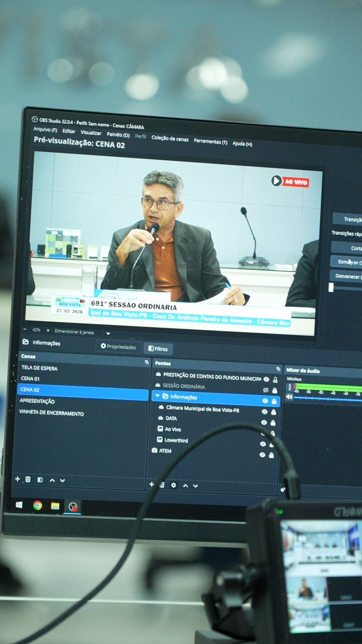Hide the DATA source with eye icon

(x=264, y=422)
